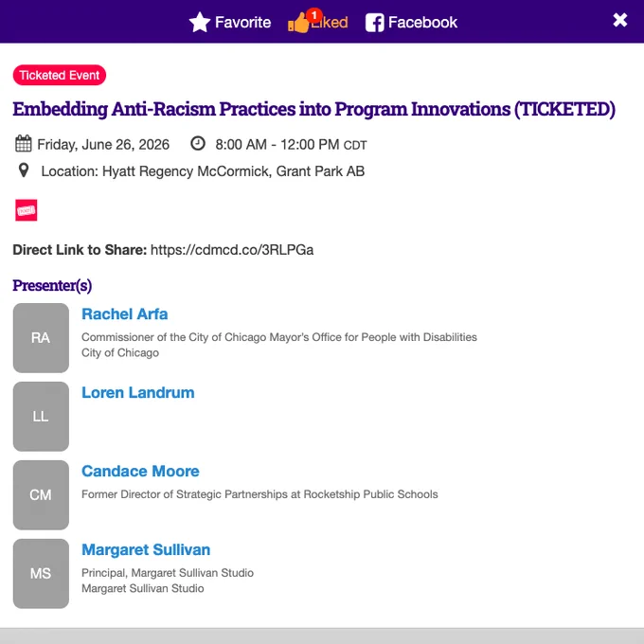Open Rachel Arfa's presenter profile
This screenshot has height=644, width=644.
coord(125,314)
